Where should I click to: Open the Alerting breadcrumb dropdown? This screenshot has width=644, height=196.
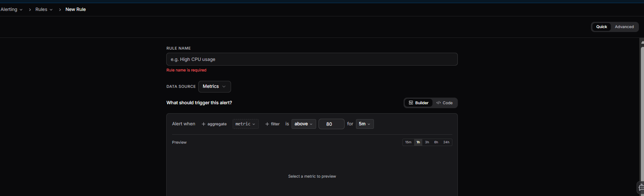[11, 9]
